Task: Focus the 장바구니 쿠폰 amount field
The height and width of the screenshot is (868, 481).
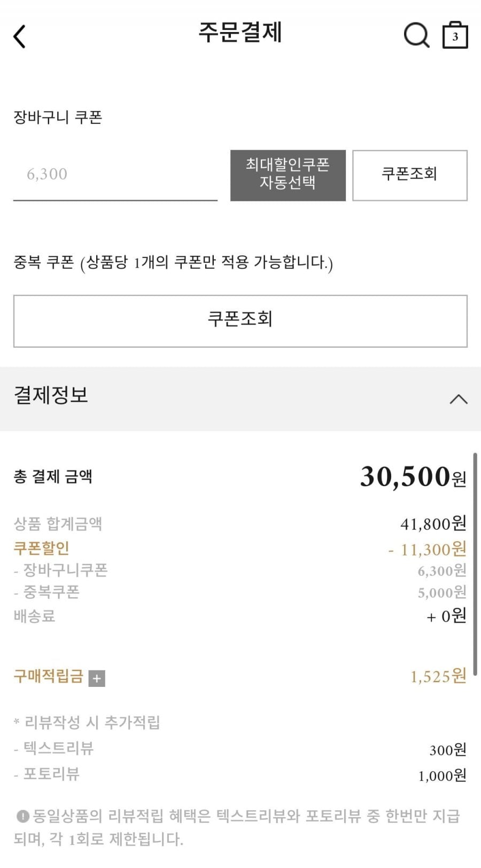Action: point(115,175)
